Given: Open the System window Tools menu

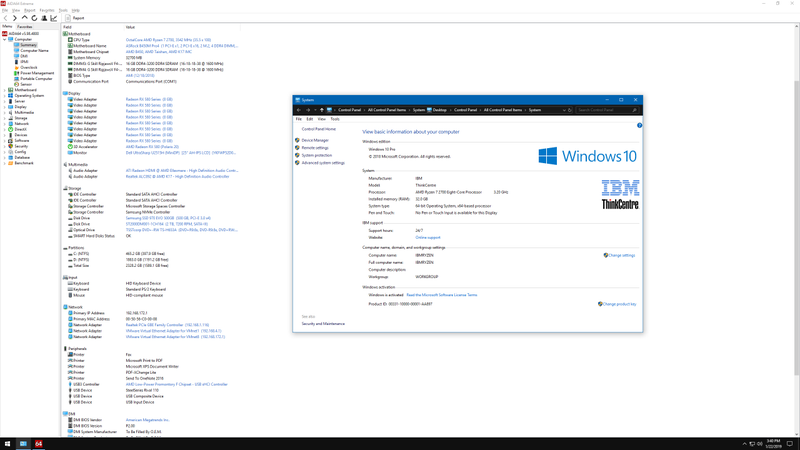Looking at the screenshot, I should [x=335, y=119].
